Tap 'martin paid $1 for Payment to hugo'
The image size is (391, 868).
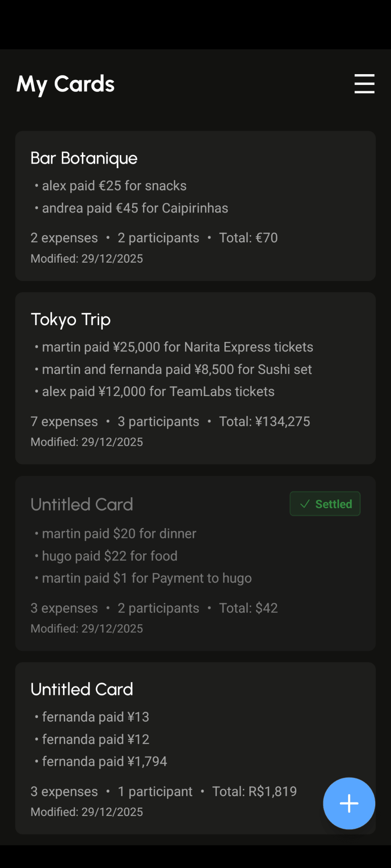coord(147,578)
